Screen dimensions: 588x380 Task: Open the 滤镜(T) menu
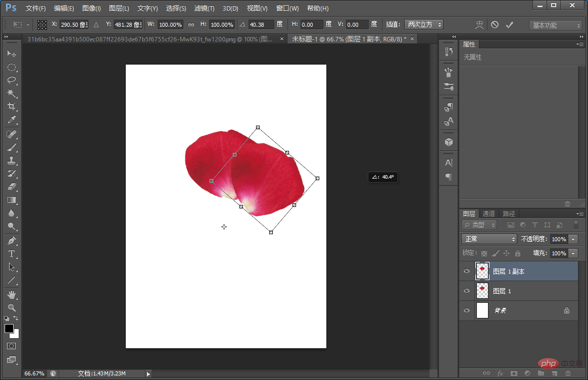[205, 8]
